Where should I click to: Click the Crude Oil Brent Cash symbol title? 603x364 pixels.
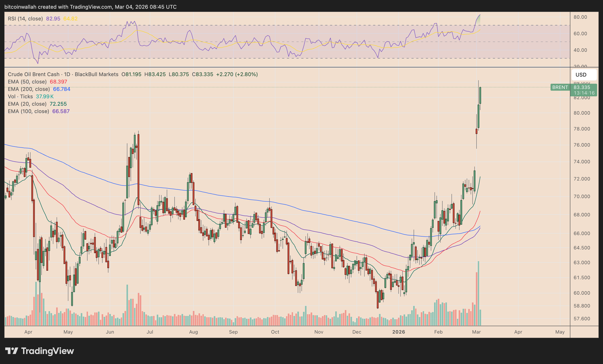coord(34,74)
